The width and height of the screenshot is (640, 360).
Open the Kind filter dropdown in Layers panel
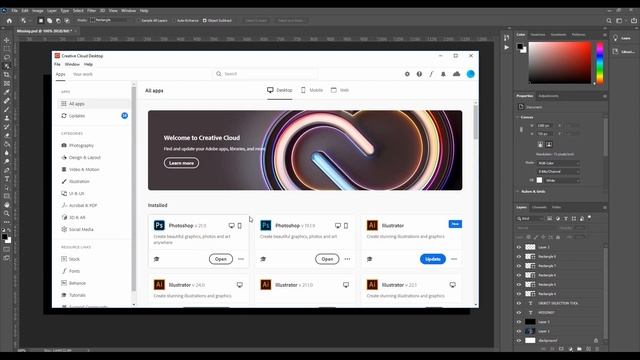531,219
